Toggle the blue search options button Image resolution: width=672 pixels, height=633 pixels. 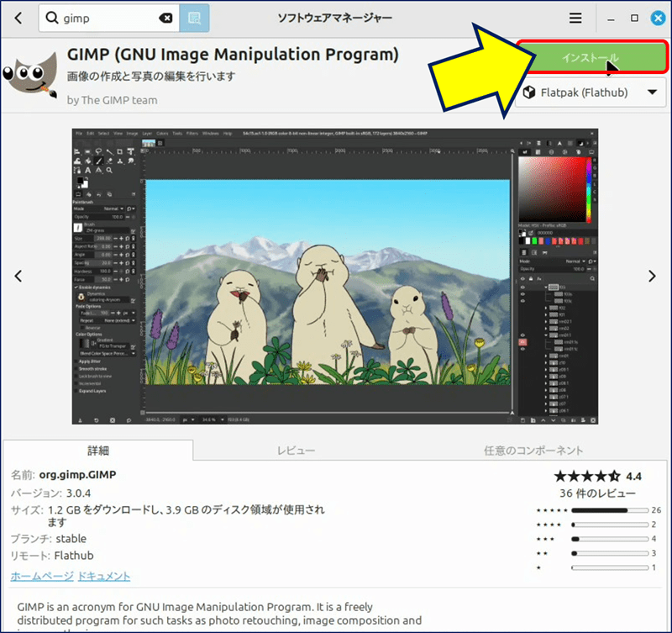pos(194,18)
